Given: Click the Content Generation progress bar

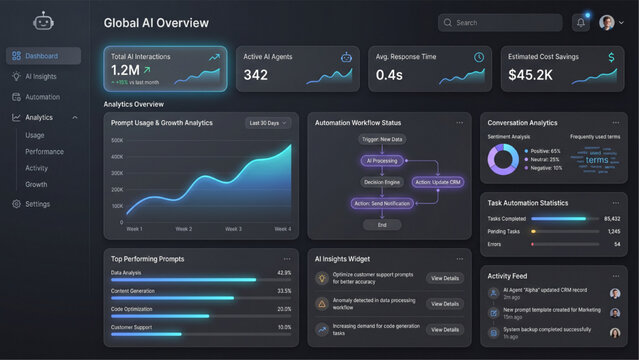Looking at the screenshot, I should click(x=201, y=298).
